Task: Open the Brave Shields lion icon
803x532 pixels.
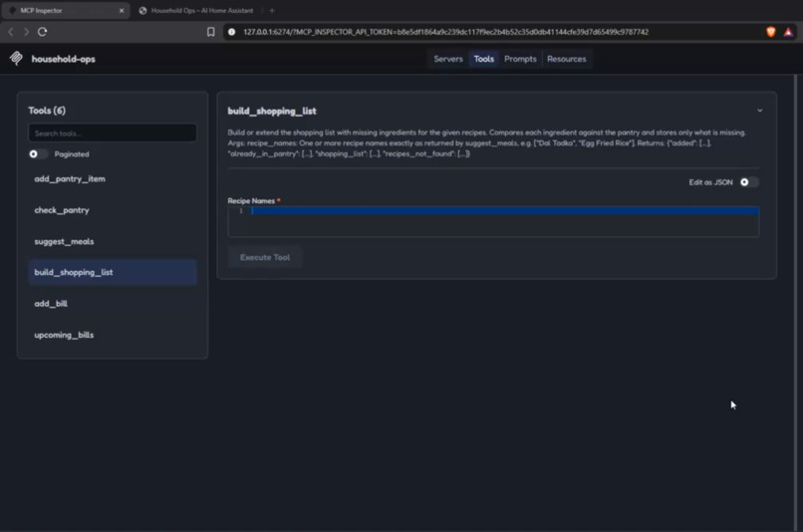Action: 771,32
